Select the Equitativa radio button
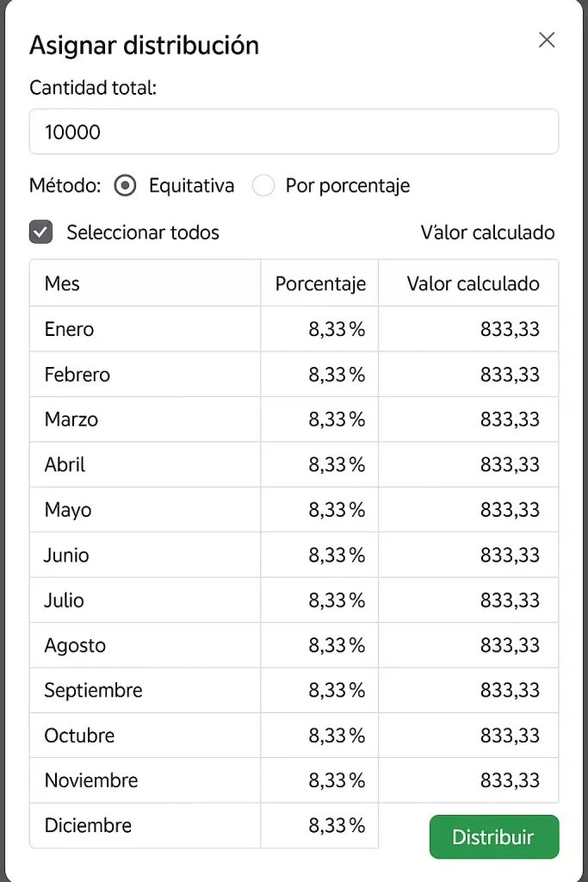 [126, 185]
